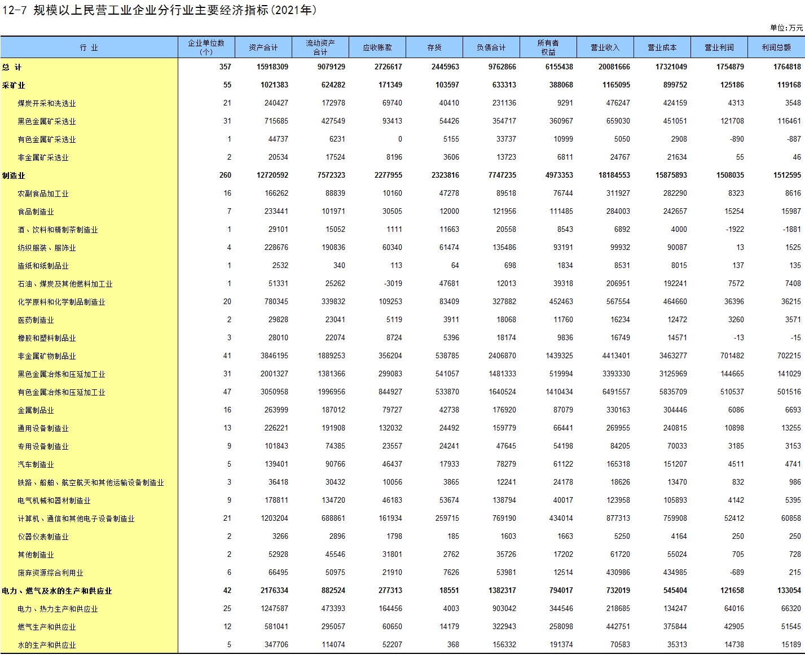Image resolution: width=805 pixels, height=672 pixels.
Task: Select the 利润总额 column header
Action: (x=776, y=47)
